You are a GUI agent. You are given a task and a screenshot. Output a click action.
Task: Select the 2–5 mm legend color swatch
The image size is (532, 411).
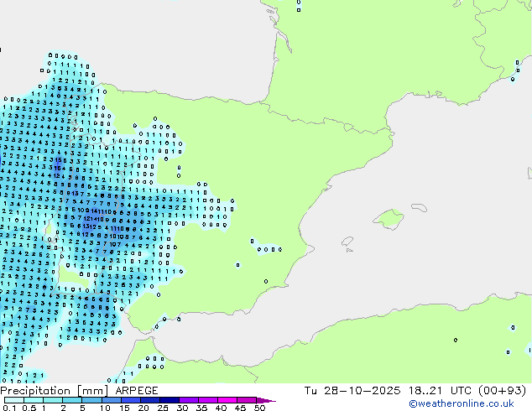pos(73,400)
